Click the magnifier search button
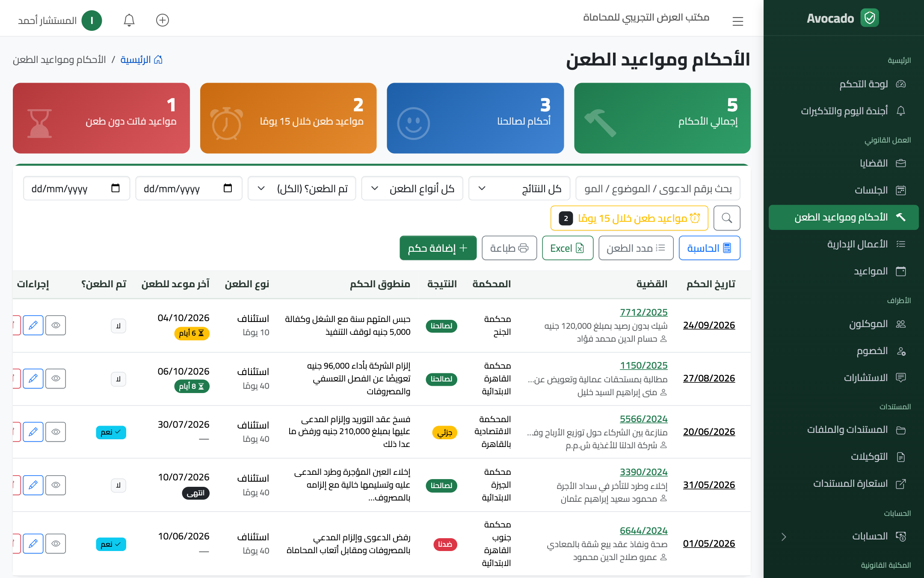This screenshot has width=924, height=578. pyautogui.click(x=727, y=218)
